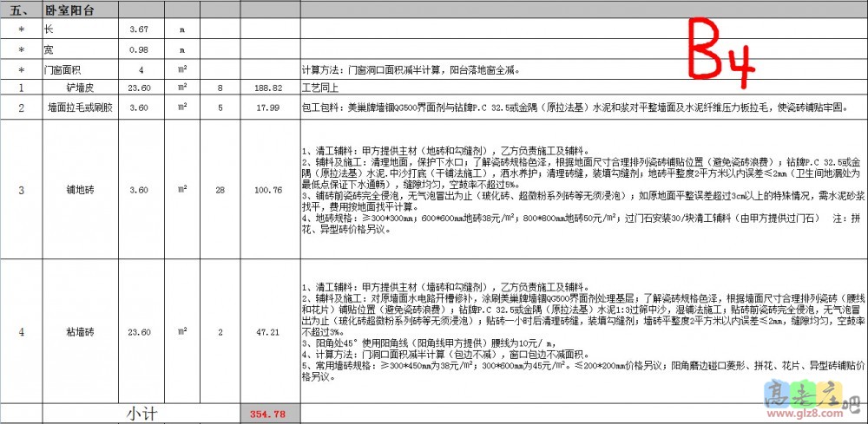Image resolution: width=868 pixels, height=424 pixels.
Task: Select the 墙面拉毛或刷胶 item cell
Action: [78, 108]
